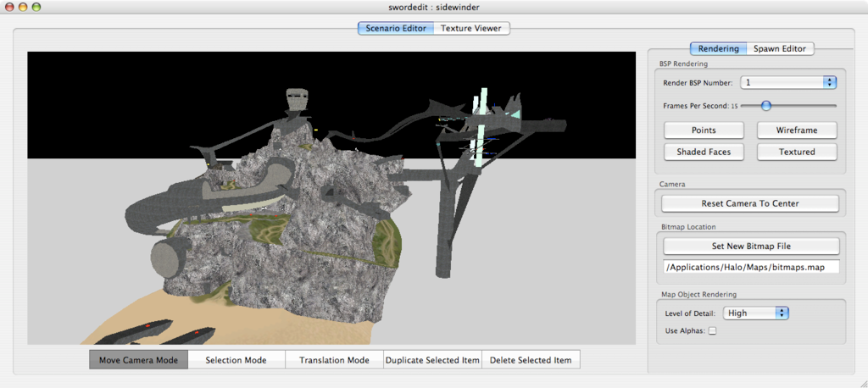Image resolution: width=868 pixels, height=388 pixels.
Task: Switch to the Scenario Editor tab
Action: coord(396,28)
